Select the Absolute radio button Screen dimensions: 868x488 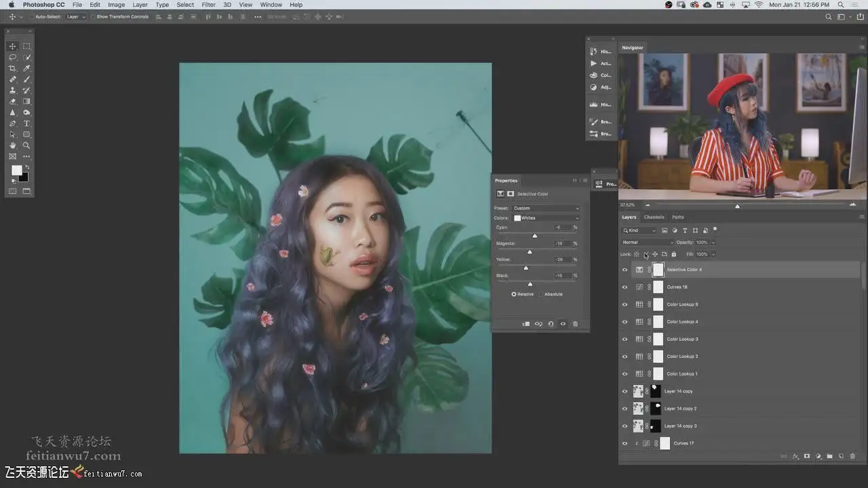[541, 294]
